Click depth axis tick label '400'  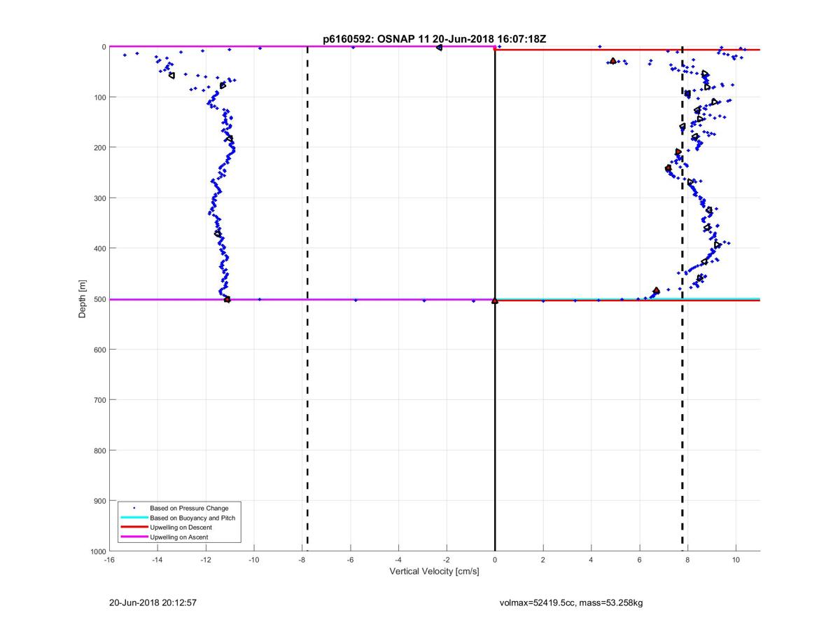[99, 249]
